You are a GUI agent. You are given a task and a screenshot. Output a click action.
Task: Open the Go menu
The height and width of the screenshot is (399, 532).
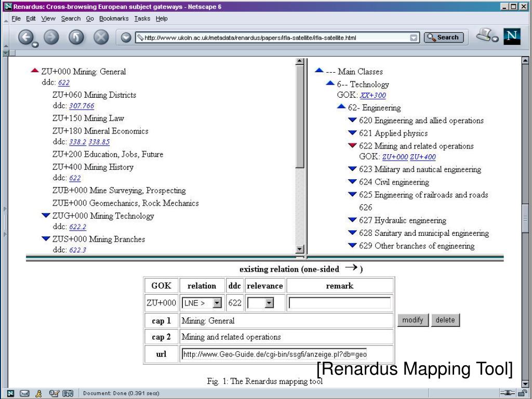[x=90, y=19]
